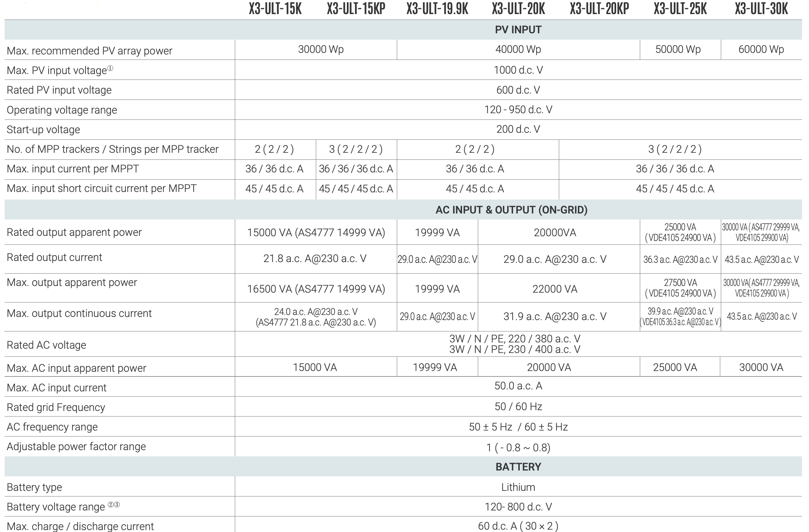
Task: Click the 50.0 a.c. A input current value
Action: point(518,386)
